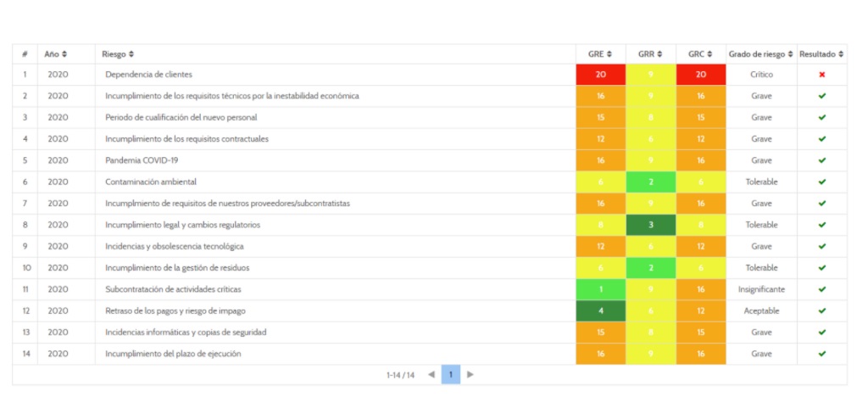Click red GRE cell with value 20
The image size is (868, 408).
pos(600,75)
